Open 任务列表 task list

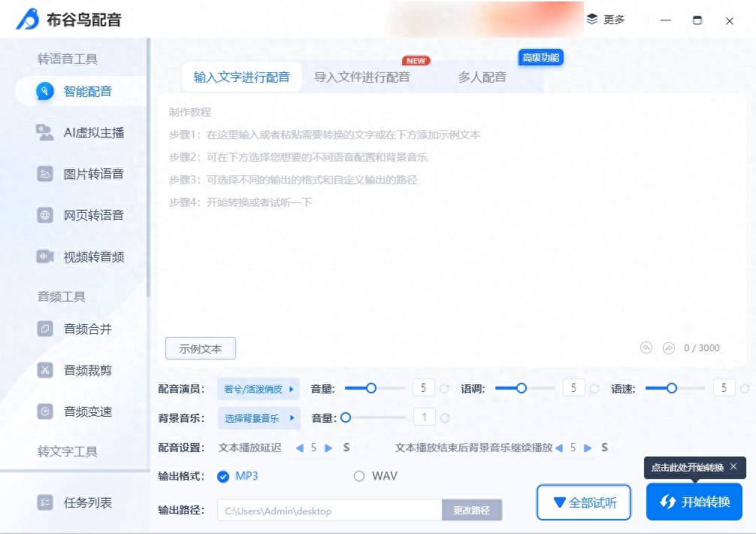[75, 502]
